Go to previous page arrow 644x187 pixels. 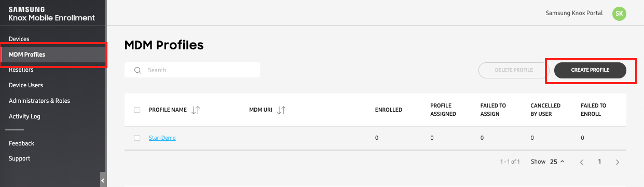tap(582, 162)
